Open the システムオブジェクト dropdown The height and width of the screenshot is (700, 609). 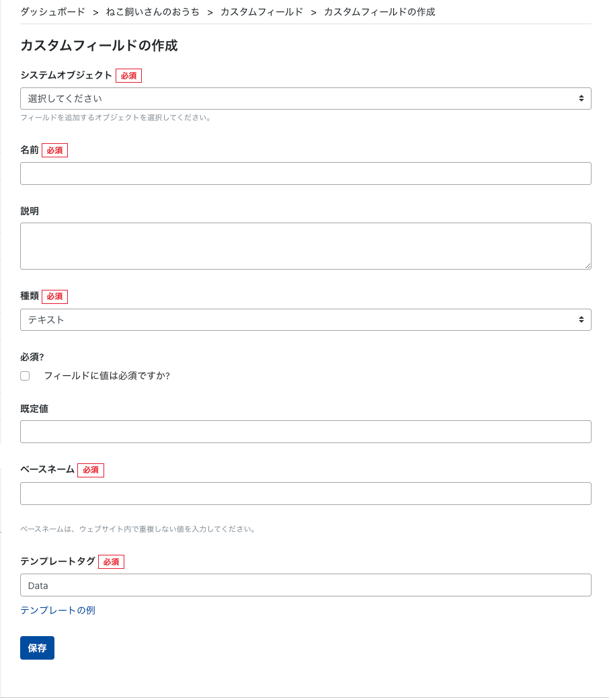point(305,98)
